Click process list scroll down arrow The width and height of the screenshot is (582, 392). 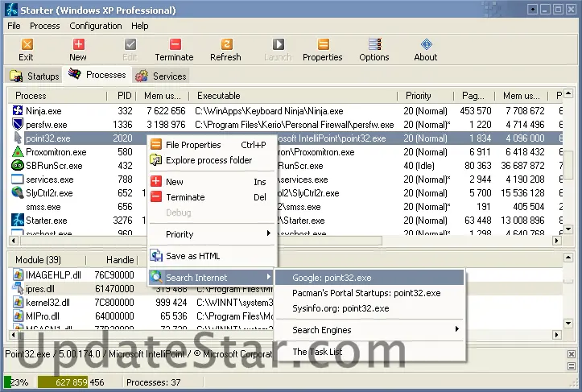tap(568, 229)
